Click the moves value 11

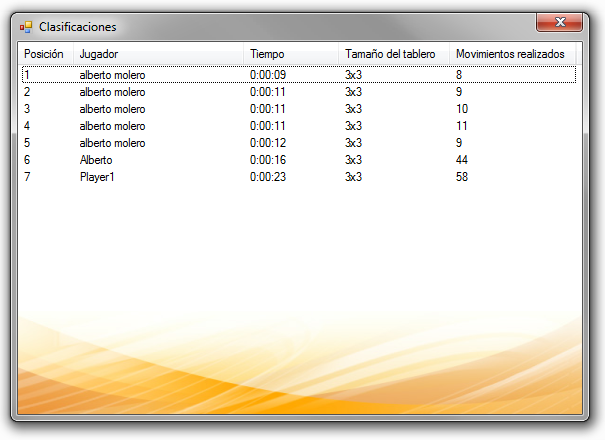462,126
